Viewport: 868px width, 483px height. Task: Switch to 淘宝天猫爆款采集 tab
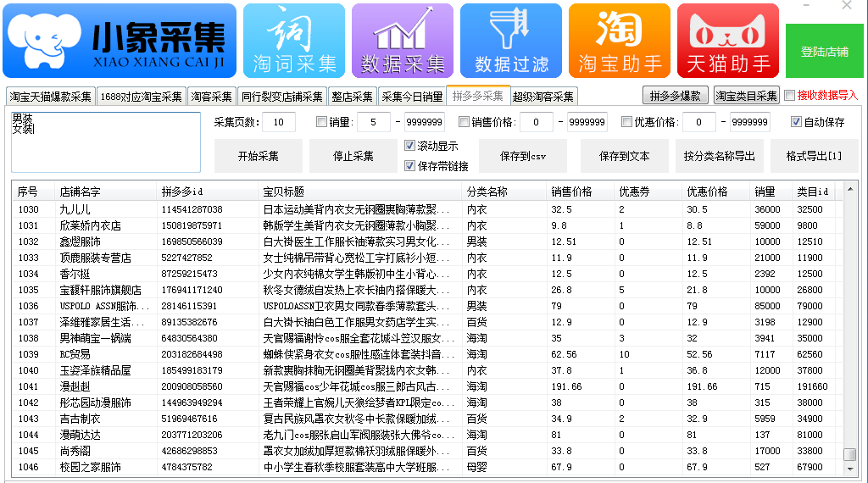(50, 97)
